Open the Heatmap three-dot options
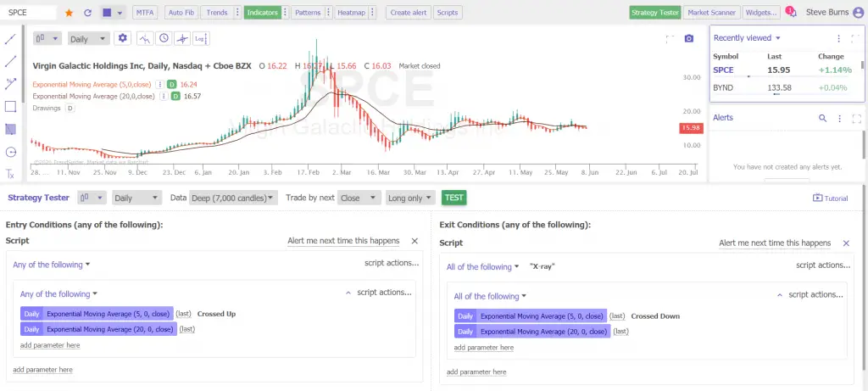 (373, 12)
